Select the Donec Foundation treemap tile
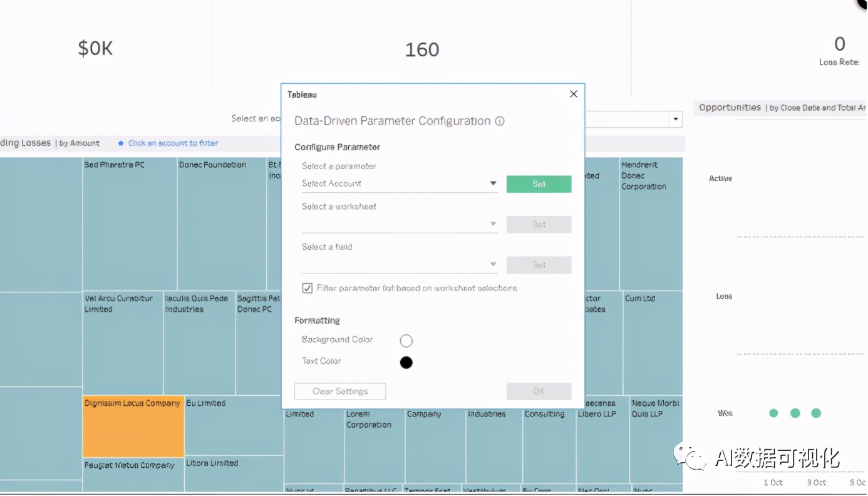This screenshot has height=496, width=868. pyautogui.click(x=222, y=224)
